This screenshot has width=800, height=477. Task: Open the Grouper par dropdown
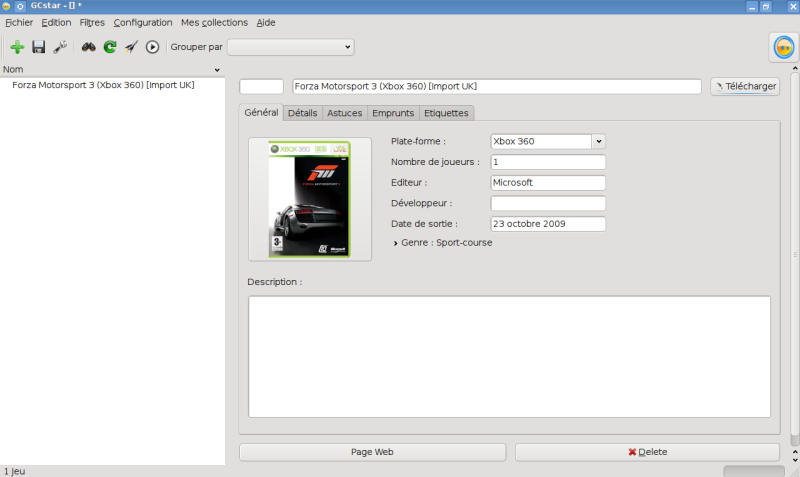(x=290, y=47)
